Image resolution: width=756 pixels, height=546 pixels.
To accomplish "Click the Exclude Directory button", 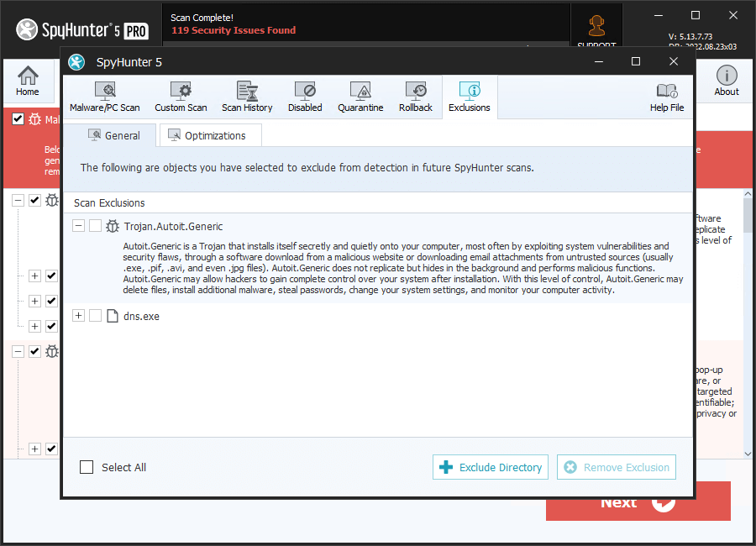I will 491,467.
